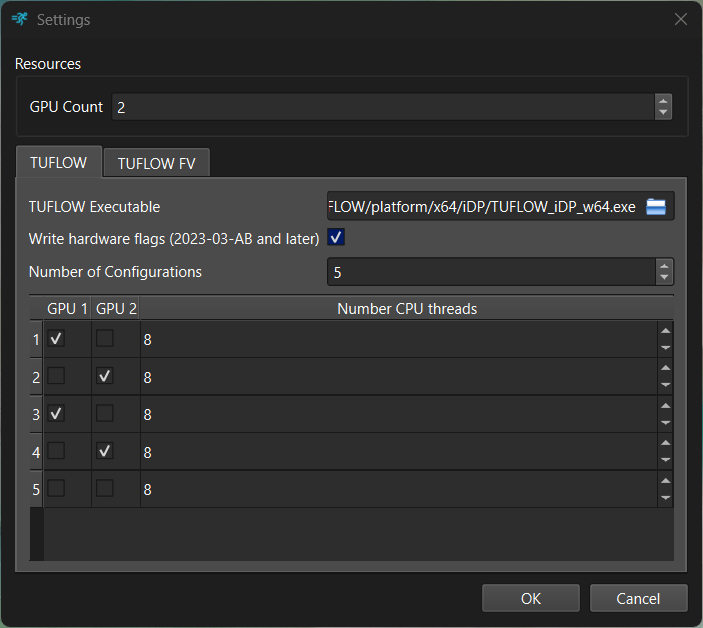Select row header 1 in configurations table

click(36, 339)
